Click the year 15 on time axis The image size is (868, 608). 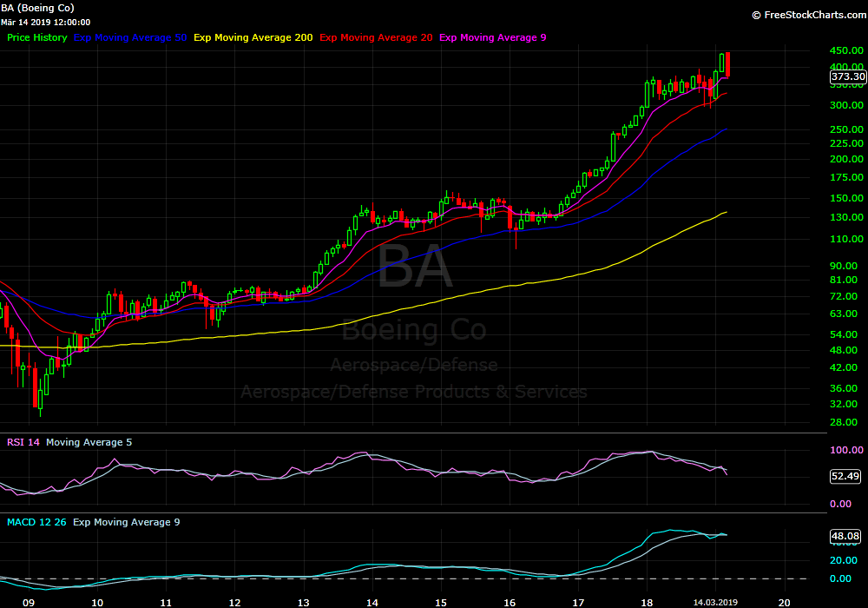pyautogui.click(x=441, y=603)
